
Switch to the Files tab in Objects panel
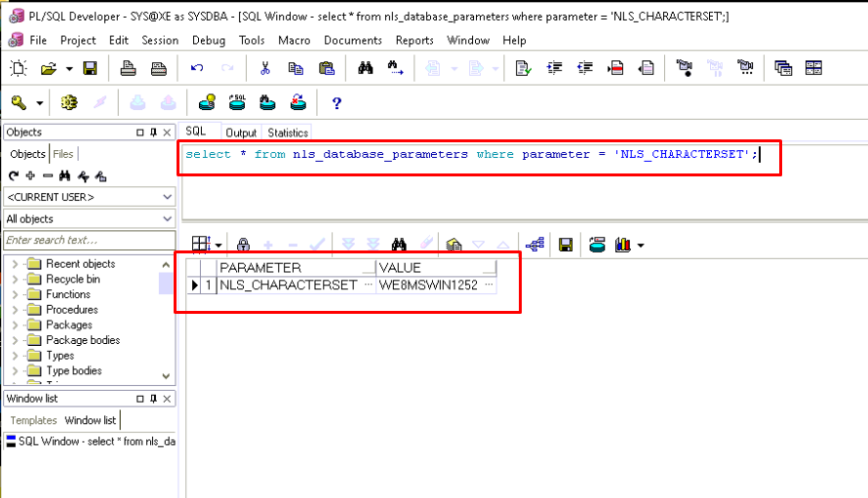pyautogui.click(x=63, y=154)
